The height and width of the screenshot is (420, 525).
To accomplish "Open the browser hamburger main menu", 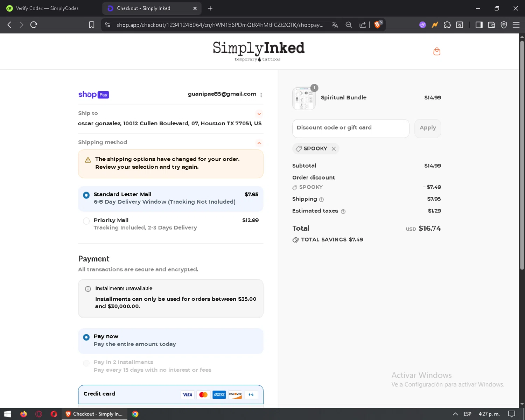I will coord(516,25).
